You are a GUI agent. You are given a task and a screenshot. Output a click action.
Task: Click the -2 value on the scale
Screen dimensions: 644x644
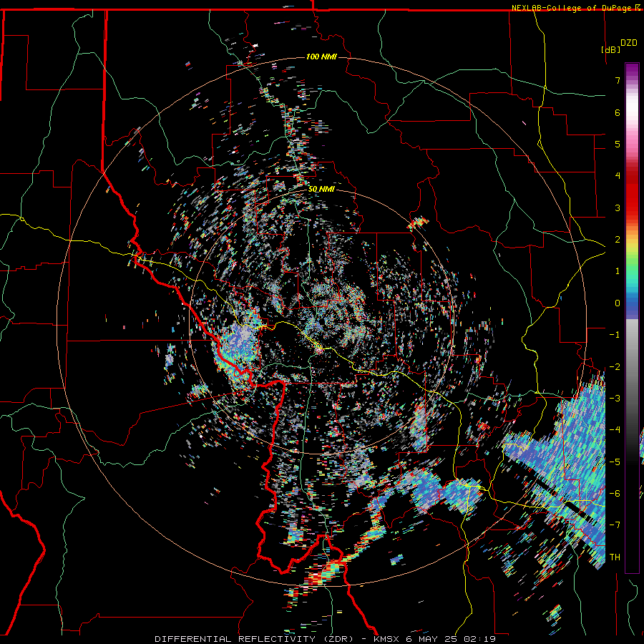(615, 367)
